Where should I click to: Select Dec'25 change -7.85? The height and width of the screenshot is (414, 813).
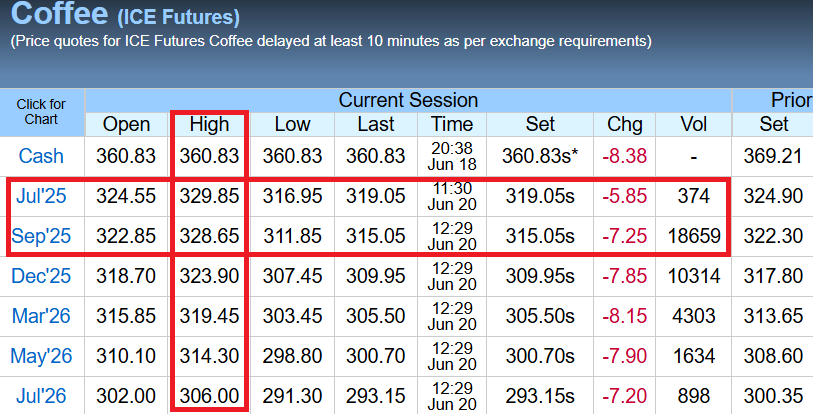[624, 276]
